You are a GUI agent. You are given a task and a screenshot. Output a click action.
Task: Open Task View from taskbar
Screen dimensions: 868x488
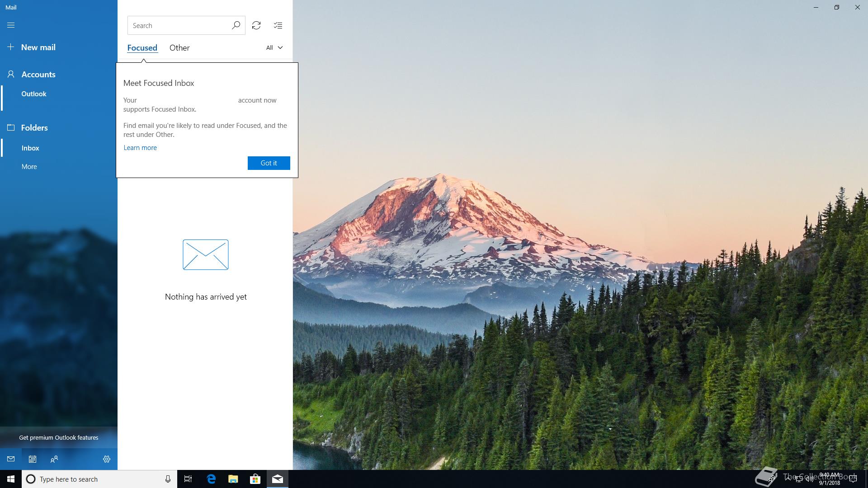pyautogui.click(x=188, y=479)
